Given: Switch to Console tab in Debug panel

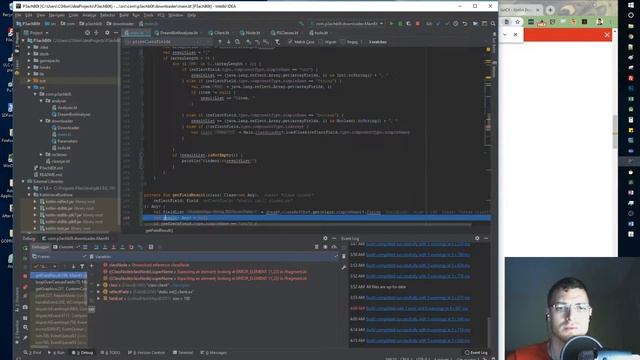Looking at the screenshot, I should (65, 247).
